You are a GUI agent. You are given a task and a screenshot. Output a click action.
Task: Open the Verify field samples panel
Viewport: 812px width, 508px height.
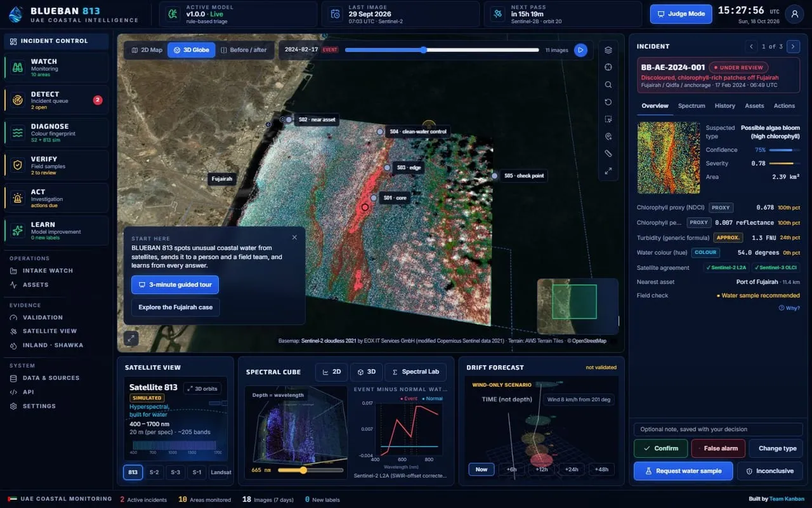[56, 165]
